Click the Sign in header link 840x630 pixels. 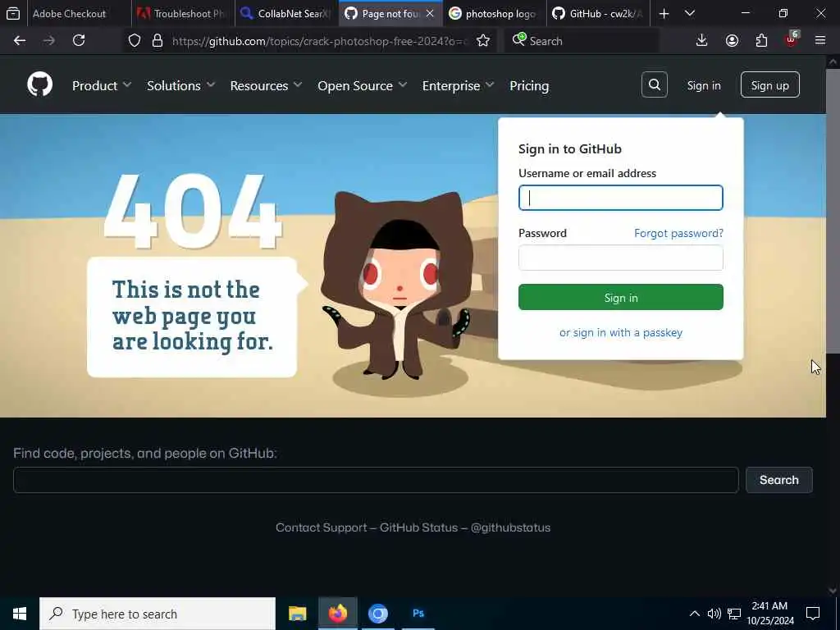pyautogui.click(x=704, y=85)
